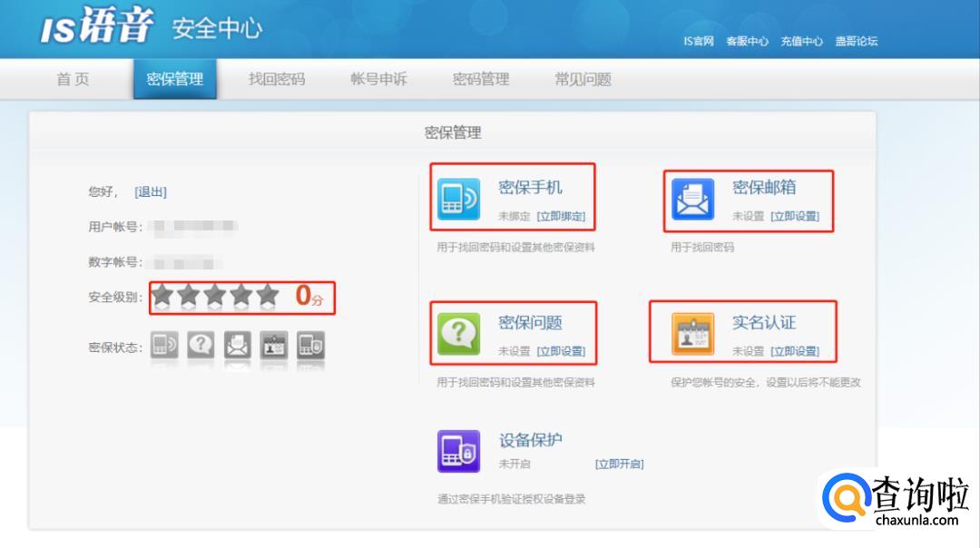
Task: Open the 常见问题 tab
Action: pyautogui.click(x=583, y=80)
